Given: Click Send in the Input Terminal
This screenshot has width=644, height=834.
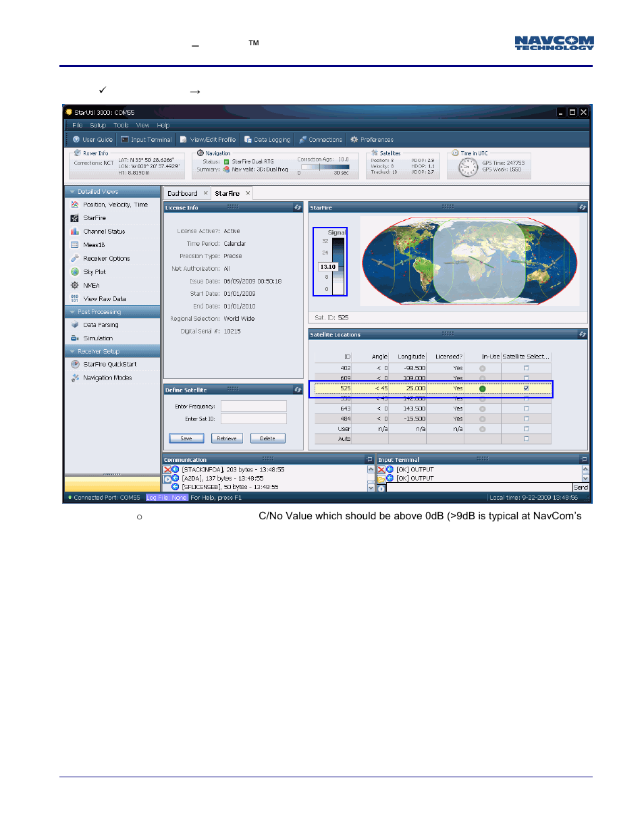Looking at the screenshot, I should tap(581, 487).
